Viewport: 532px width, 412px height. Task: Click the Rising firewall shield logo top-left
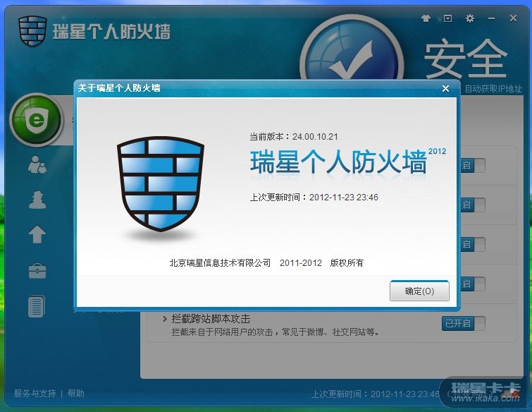pyautogui.click(x=32, y=30)
